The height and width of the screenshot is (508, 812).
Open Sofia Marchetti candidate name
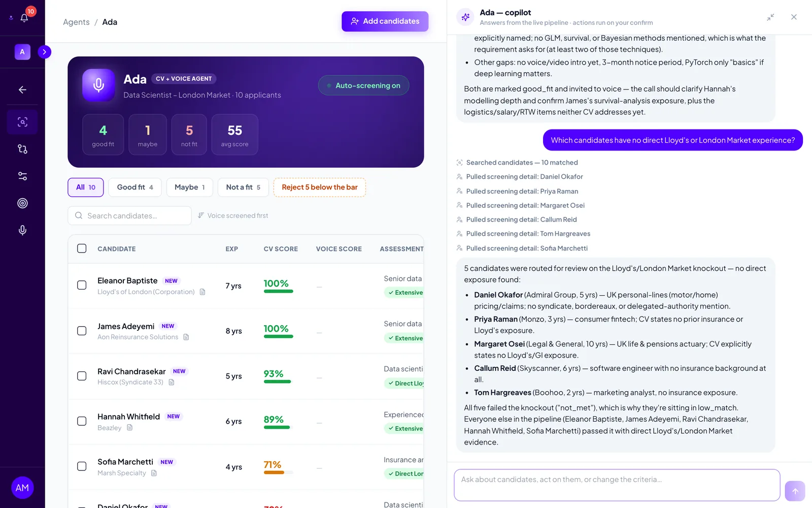point(125,462)
